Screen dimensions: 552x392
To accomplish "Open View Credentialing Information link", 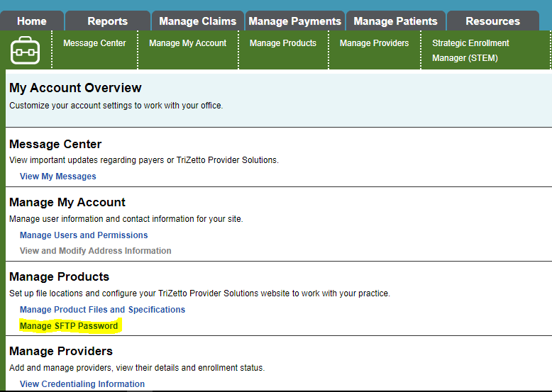I will [x=82, y=384].
